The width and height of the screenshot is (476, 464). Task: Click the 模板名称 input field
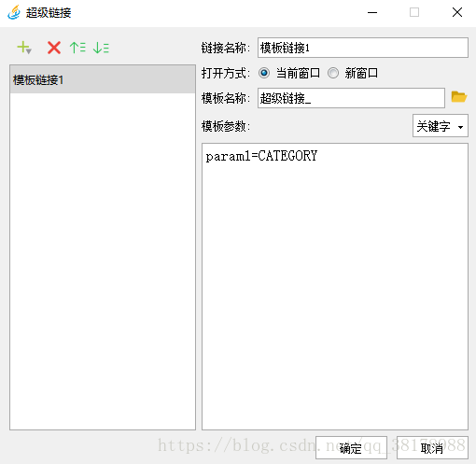[x=351, y=98]
